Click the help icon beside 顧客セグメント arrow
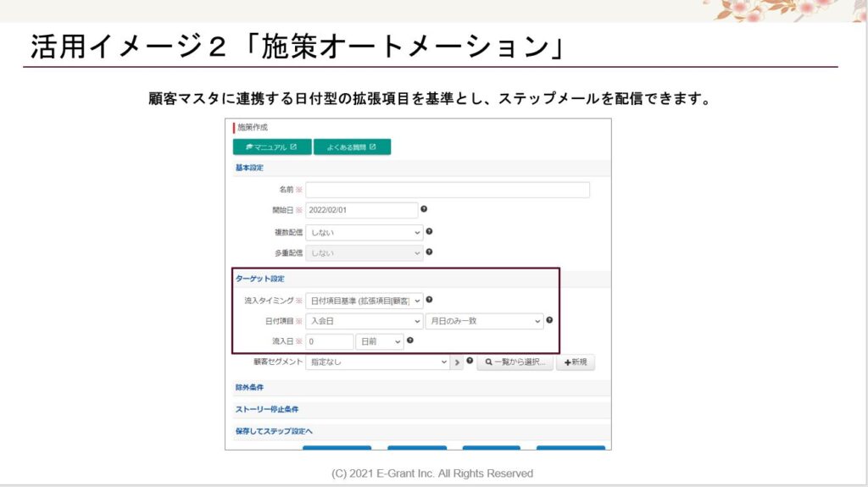The width and height of the screenshot is (868, 487). 470,362
